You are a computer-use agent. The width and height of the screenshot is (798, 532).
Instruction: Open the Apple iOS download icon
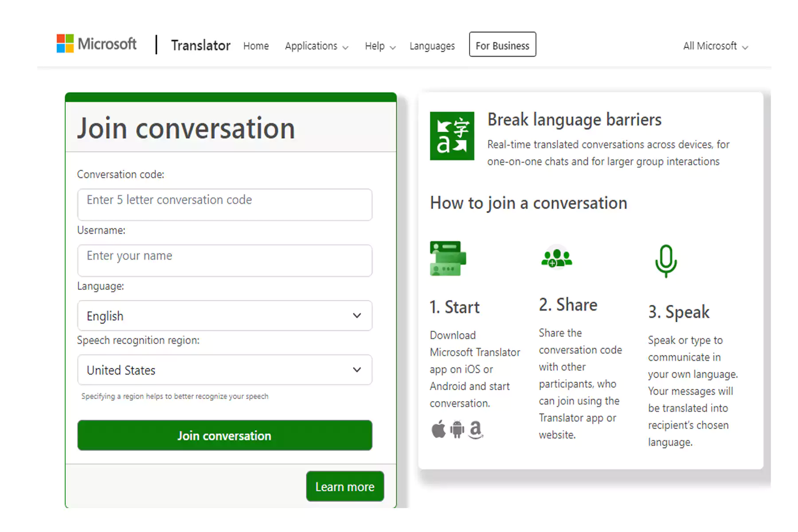[438, 429]
